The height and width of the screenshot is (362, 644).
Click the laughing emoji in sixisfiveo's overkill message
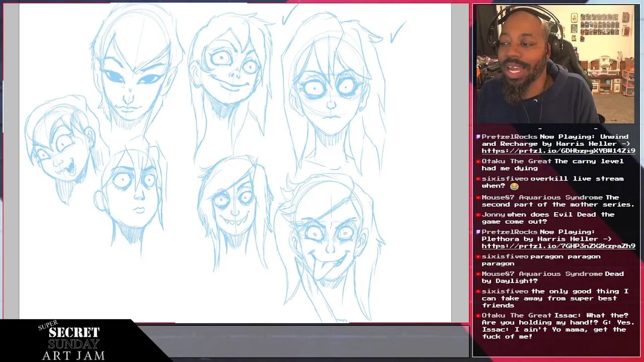point(514,186)
